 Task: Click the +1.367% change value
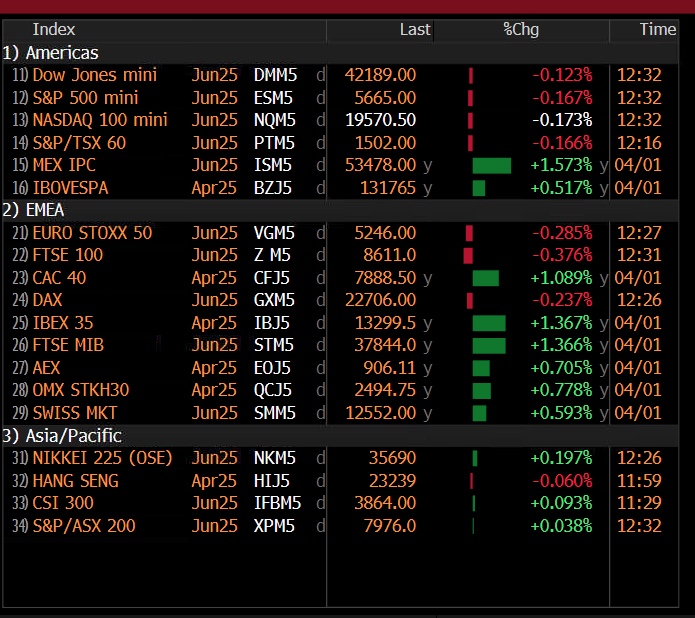click(561, 323)
